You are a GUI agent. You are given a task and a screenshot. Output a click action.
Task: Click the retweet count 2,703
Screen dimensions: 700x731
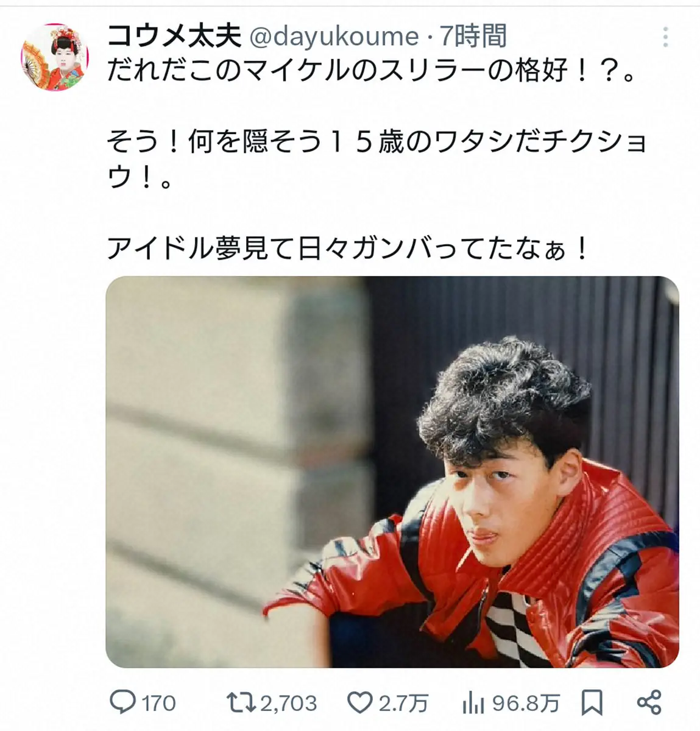click(x=289, y=704)
